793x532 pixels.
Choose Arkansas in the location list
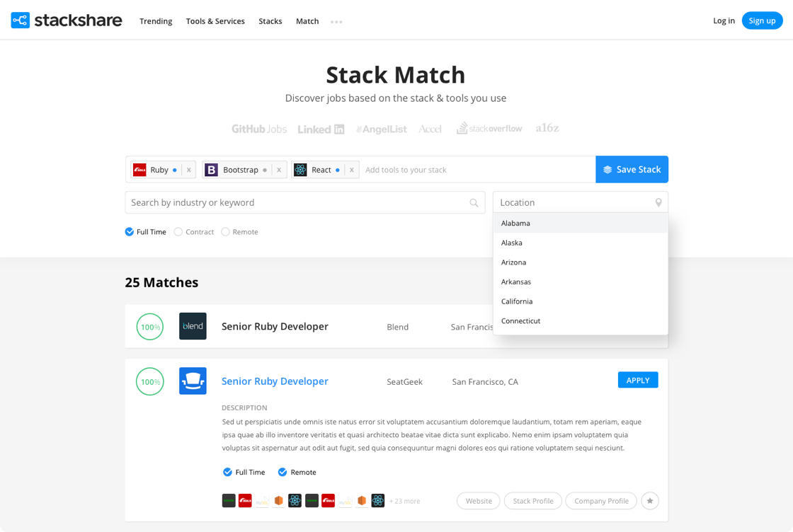click(x=581, y=282)
